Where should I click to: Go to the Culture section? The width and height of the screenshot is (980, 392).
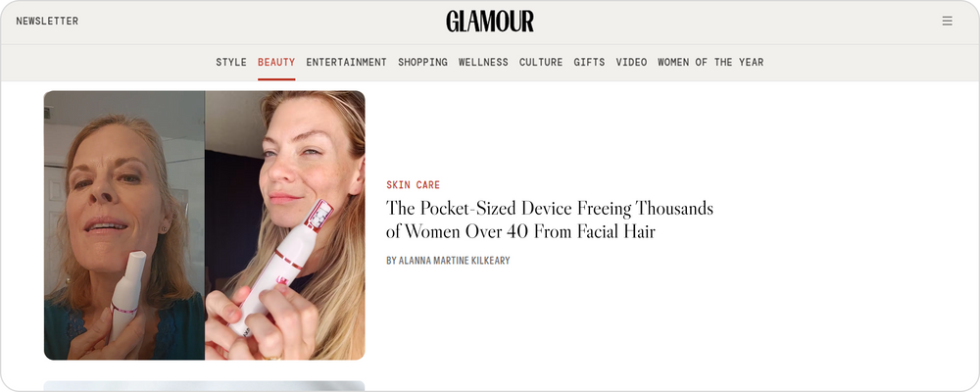541,62
